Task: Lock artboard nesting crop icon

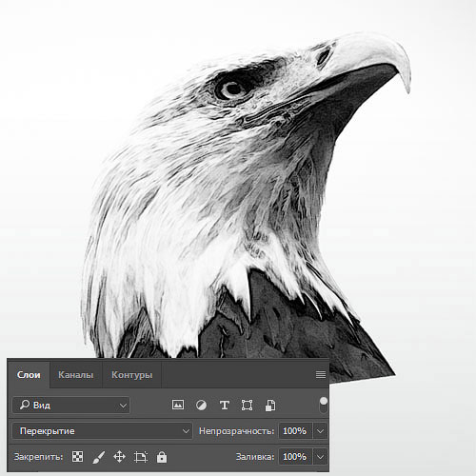Action: (141, 457)
